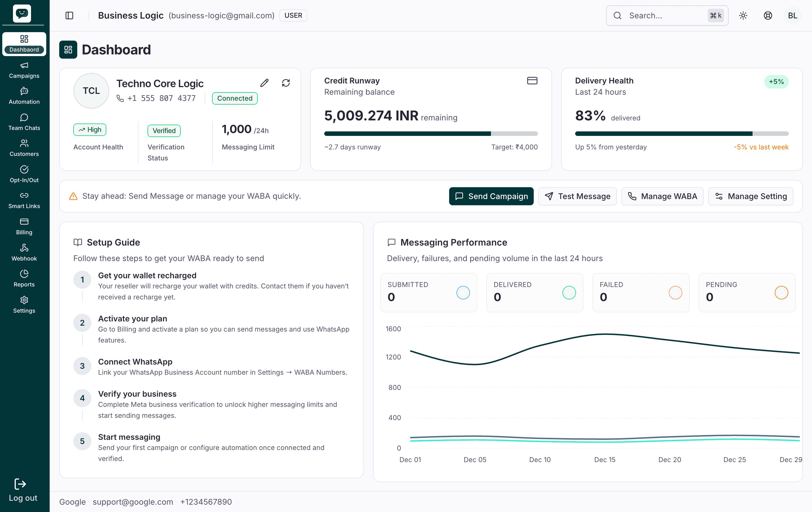Click the delivery health progress bar
Image resolution: width=812 pixels, height=512 pixels.
[682, 134]
